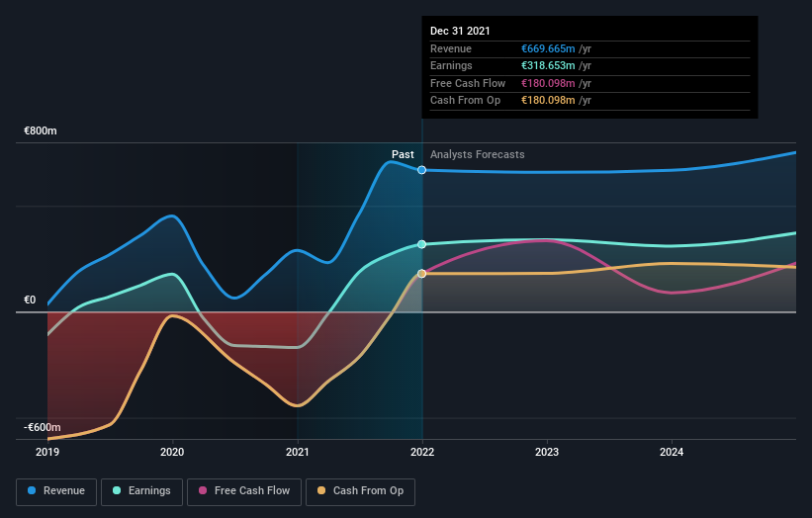Select the Revenue data point marker at 2022
Screen dimensions: 812x518
(x=422, y=170)
